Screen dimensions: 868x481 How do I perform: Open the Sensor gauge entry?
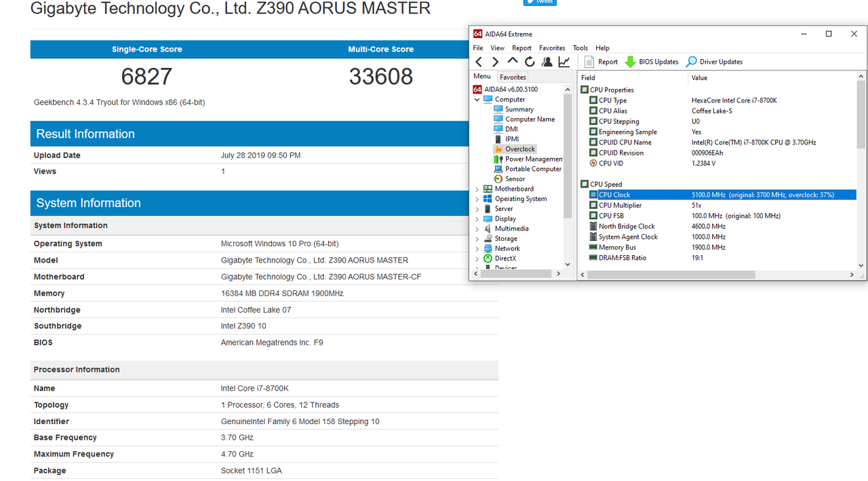509,179
